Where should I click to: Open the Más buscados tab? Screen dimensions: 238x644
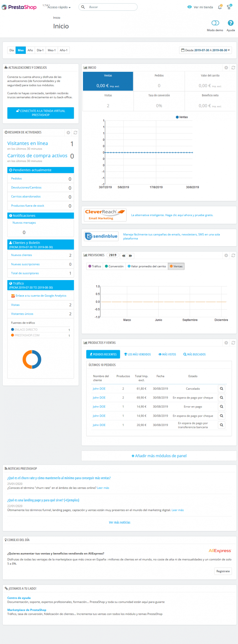[195, 355]
